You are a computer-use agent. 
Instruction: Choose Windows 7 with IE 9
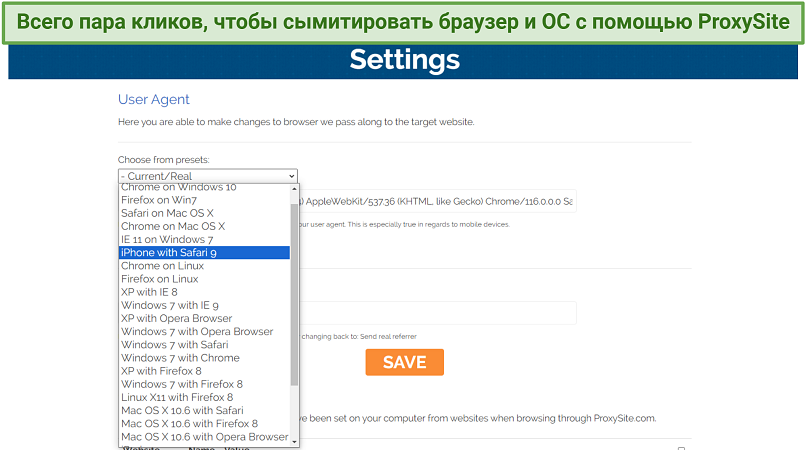[x=205, y=305]
